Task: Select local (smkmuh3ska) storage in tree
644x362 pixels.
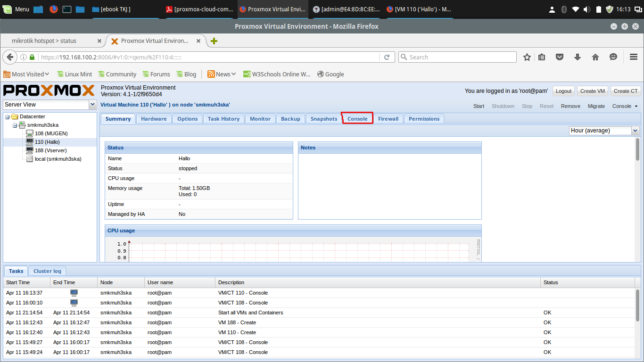Action: coord(58,159)
